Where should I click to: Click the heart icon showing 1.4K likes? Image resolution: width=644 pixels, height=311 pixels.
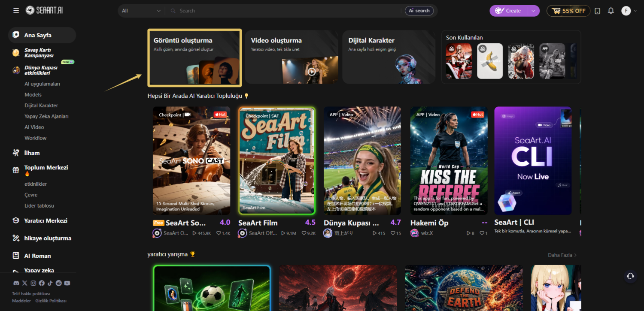(x=219, y=233)
